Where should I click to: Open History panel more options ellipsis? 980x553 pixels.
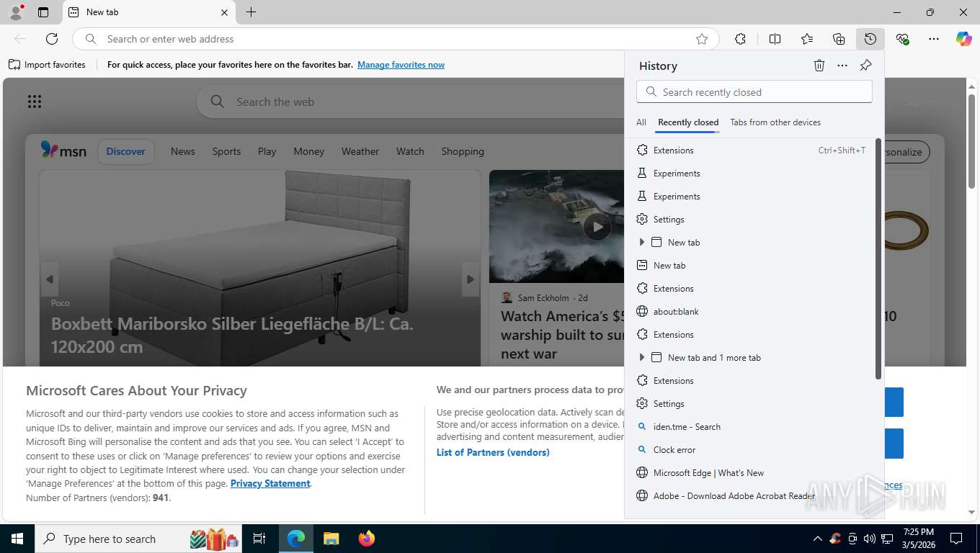842,66
